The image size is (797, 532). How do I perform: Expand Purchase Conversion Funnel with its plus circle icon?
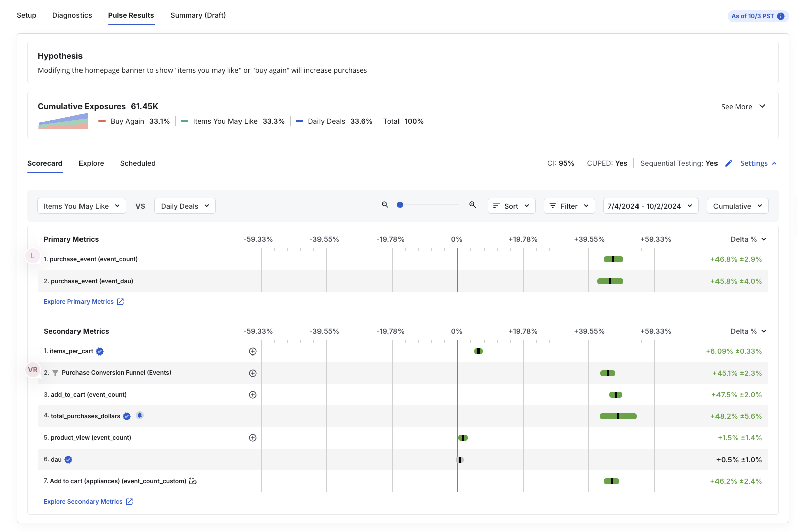coord(253,373)
